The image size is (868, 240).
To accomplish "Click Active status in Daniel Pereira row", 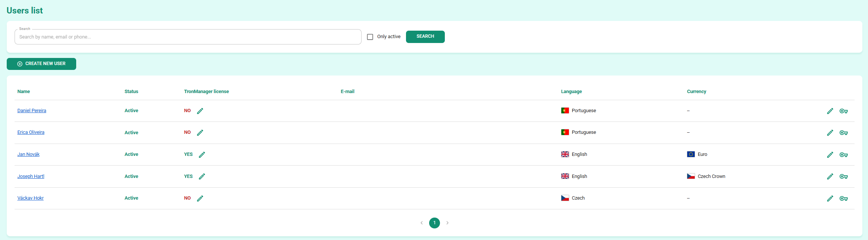I will tap(131, 111).
